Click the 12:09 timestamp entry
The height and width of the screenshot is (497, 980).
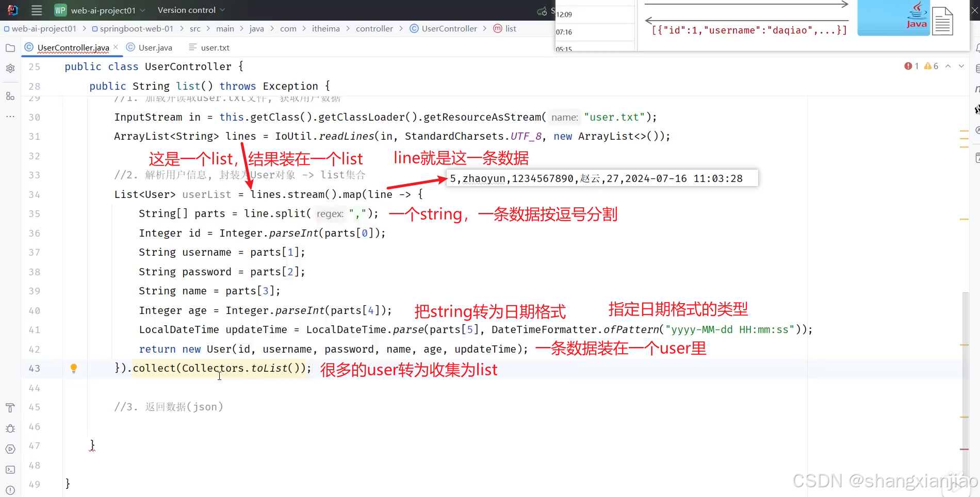coord(564,14)
